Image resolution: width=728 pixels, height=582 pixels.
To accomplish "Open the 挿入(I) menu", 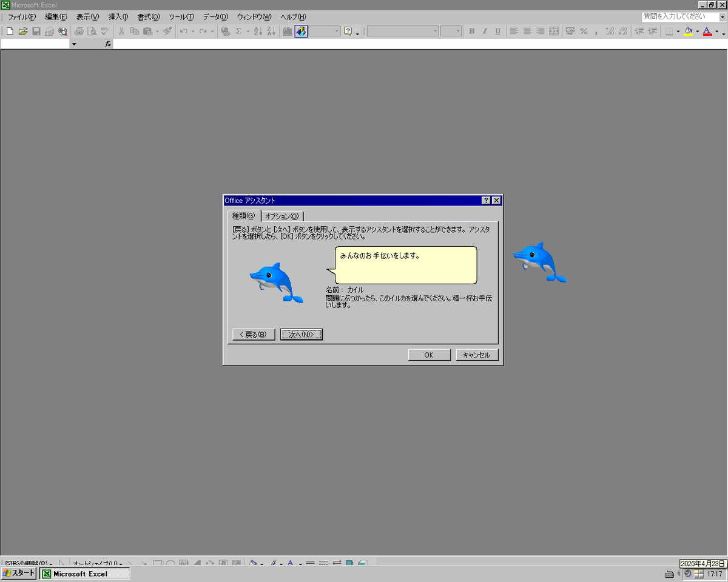I will 118,16.
